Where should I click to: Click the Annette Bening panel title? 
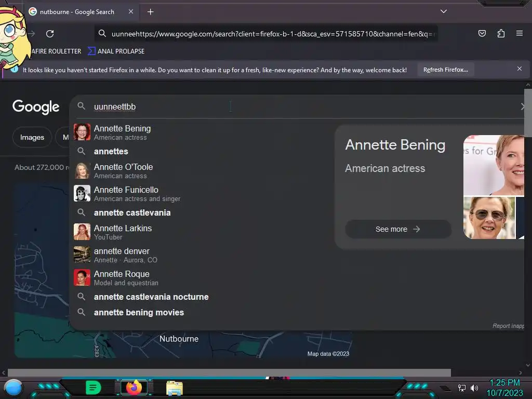395,145
